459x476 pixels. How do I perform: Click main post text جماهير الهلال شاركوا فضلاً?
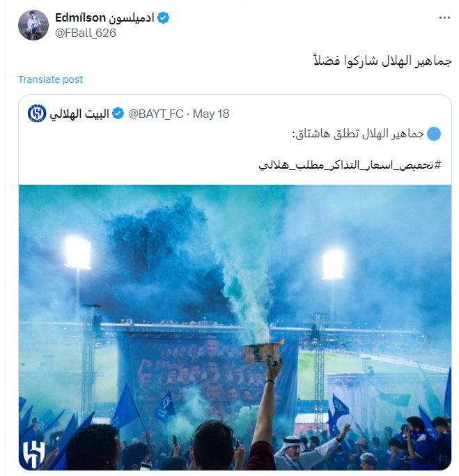coord(382,60)
